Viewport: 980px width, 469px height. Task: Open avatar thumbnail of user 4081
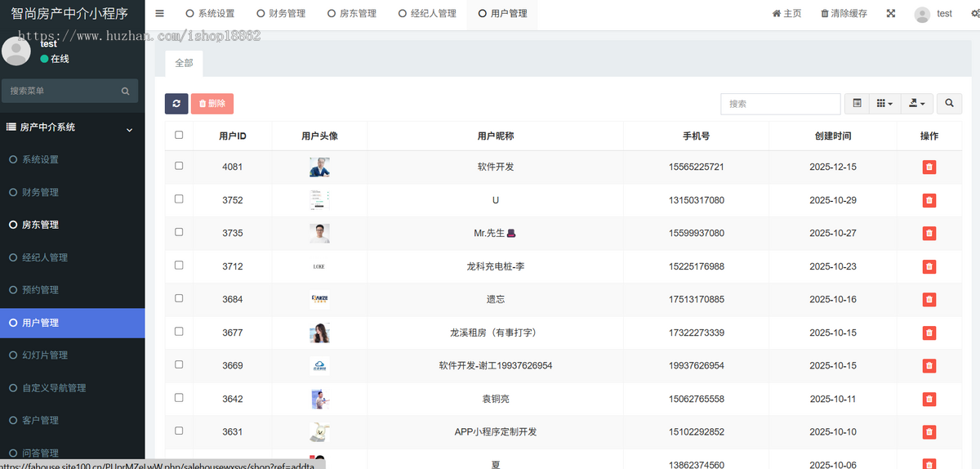coord(319,167)
